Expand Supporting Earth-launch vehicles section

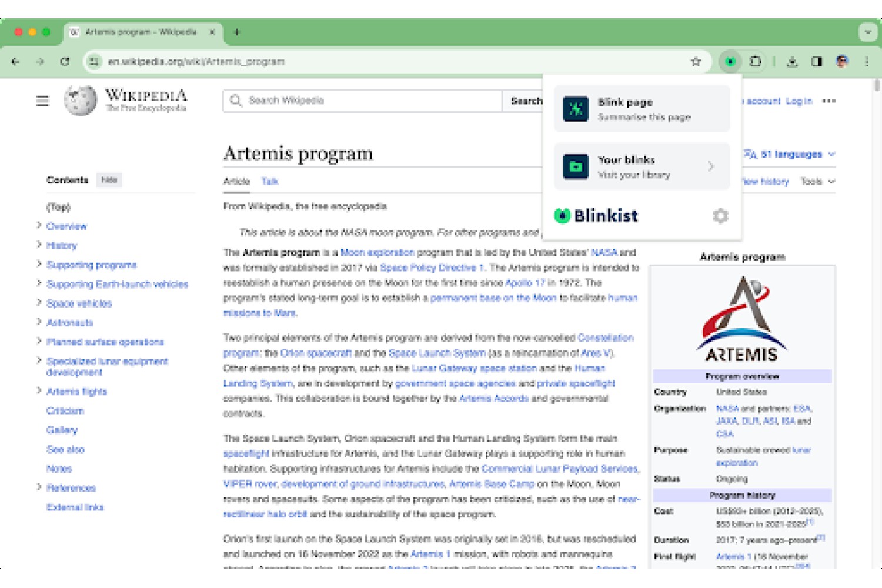pos(39,283)
